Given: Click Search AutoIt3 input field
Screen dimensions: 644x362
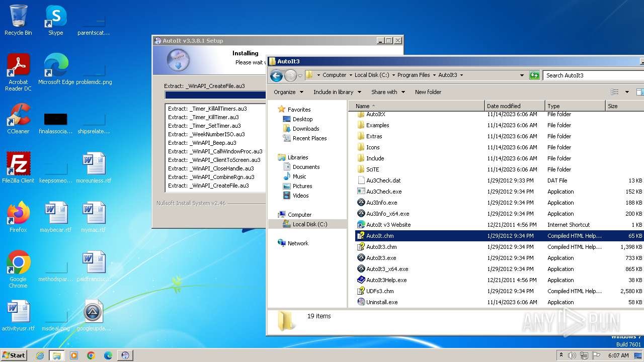Looking at the screenshot, I should [594, 75].
